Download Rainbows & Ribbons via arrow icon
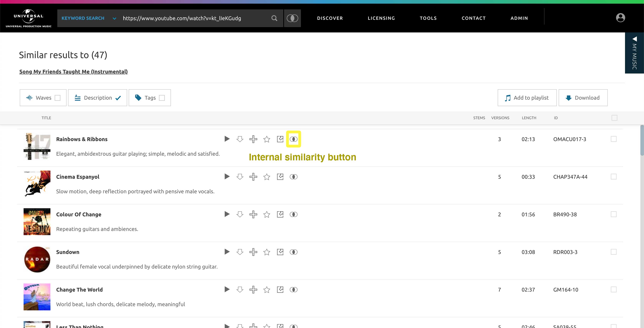The height and width of the screenshot is (328, 644). coord(240,139)
